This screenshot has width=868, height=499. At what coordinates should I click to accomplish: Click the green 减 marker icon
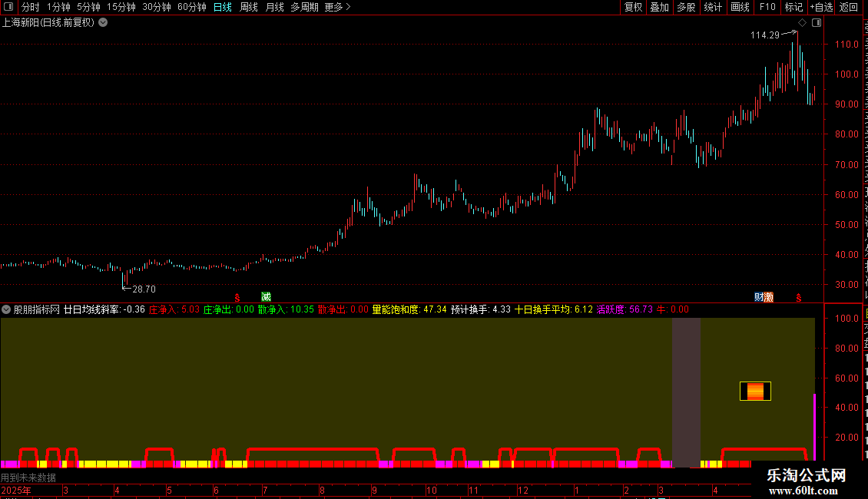(x=267, y=297)
